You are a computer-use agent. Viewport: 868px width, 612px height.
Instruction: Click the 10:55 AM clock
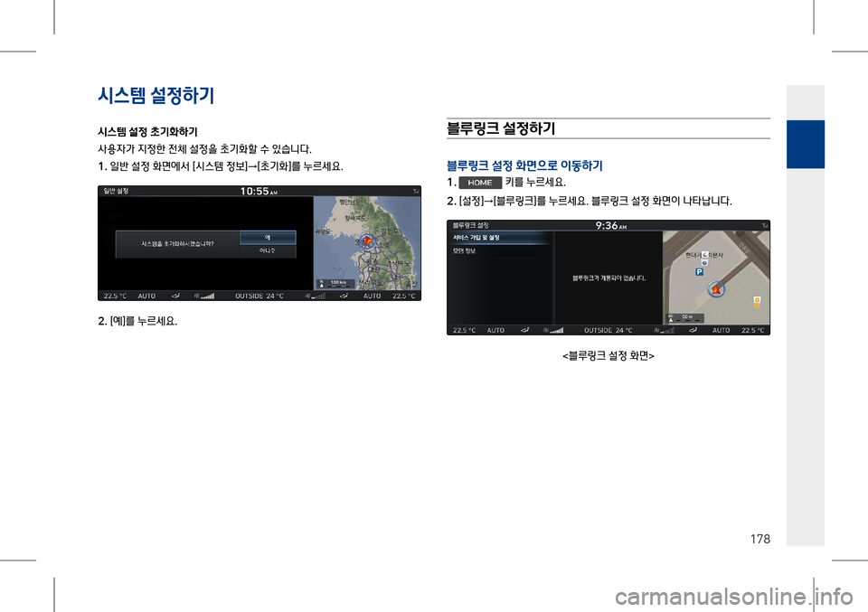[x=259, y=191]
